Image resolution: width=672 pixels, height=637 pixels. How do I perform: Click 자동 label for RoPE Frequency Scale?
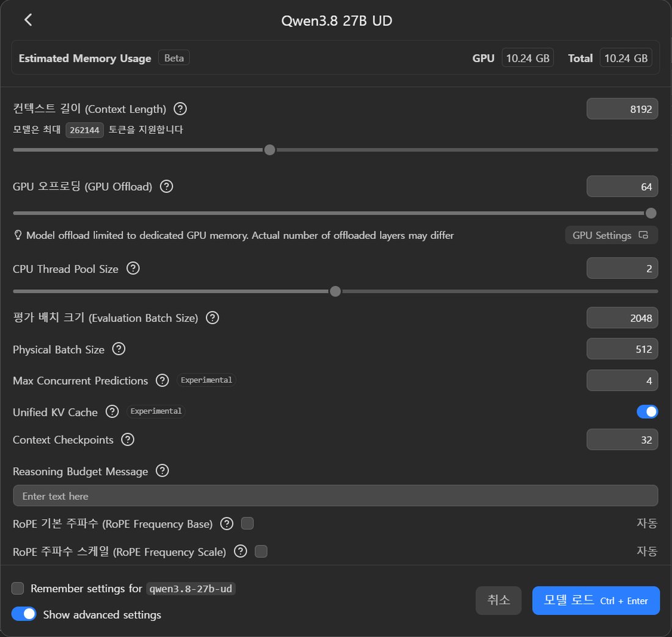647,551
